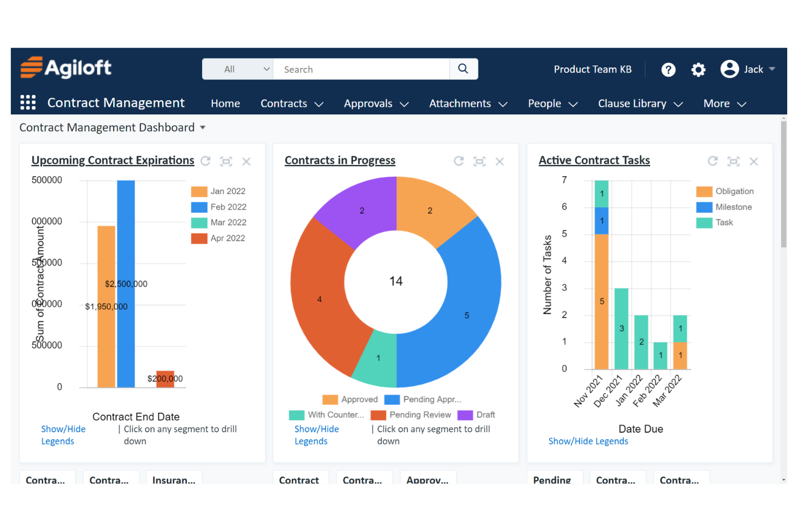Click the search magnifier icon
This screenshot has width=798, height=532.
[463, 69]
